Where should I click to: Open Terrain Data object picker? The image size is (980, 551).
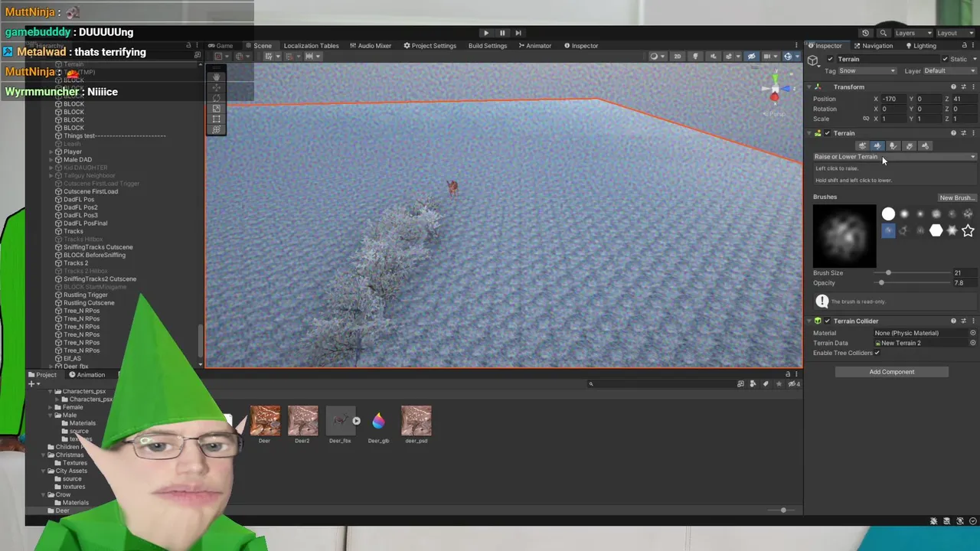tap(973, 344)
